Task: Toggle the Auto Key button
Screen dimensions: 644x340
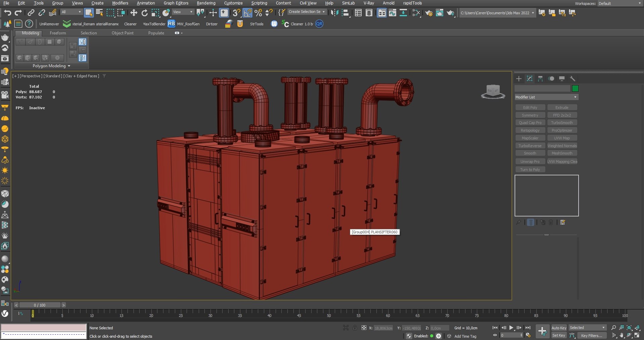Action: click(558, 328)
